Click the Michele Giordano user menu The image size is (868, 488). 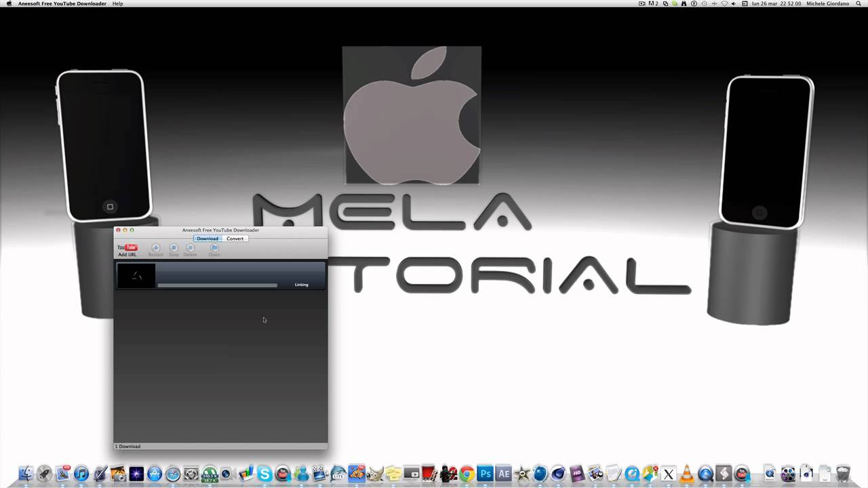click(827, 3)
